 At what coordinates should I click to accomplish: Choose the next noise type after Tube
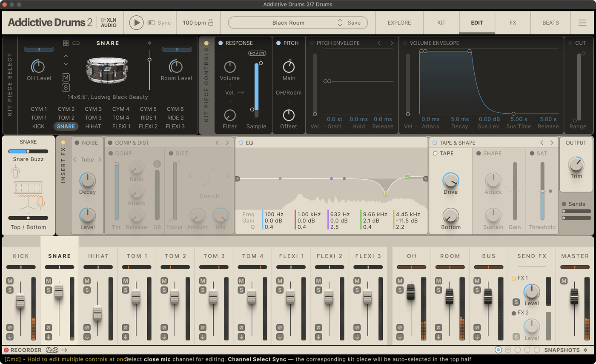[100, 160]
